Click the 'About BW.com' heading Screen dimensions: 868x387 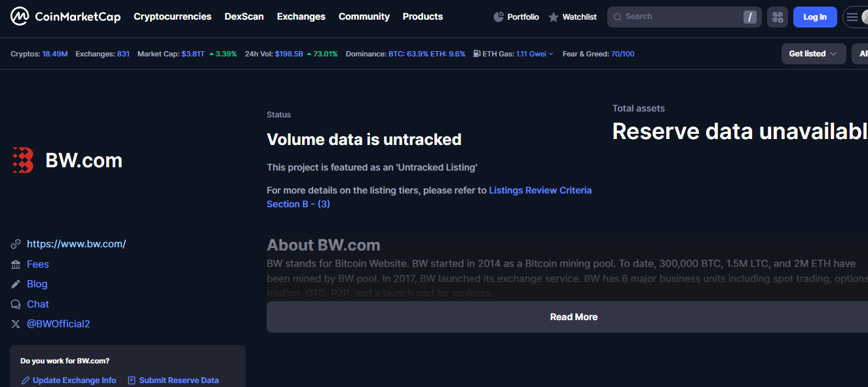(x=324, y=245)
